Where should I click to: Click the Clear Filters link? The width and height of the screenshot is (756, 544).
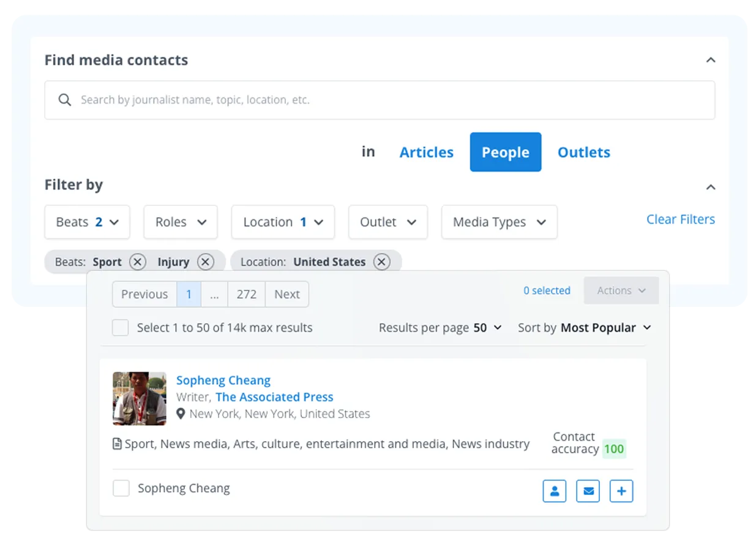680,219
